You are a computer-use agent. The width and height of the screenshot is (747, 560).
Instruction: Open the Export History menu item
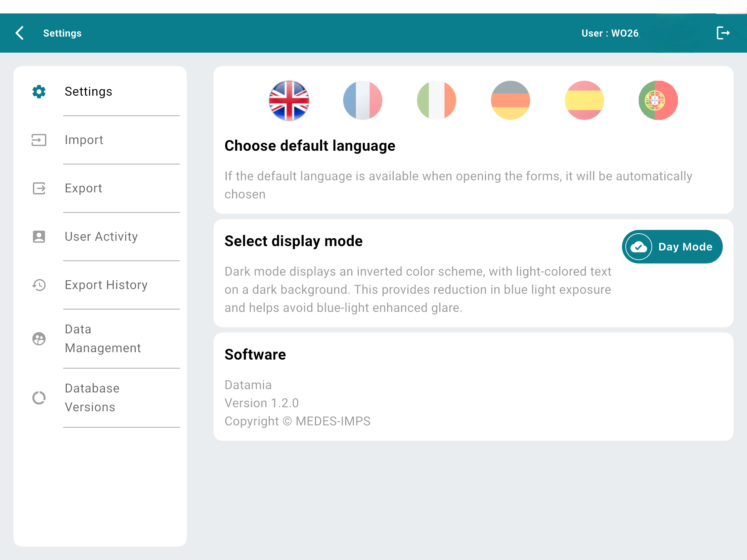[x=106, y=285]
